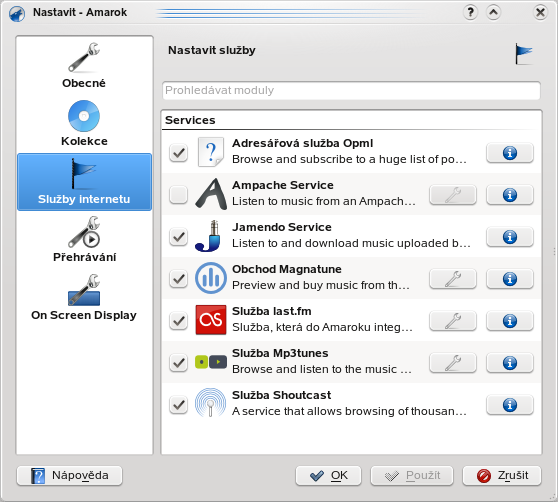Viewport: 558px width, 502px height.
Task: Open Služba last.fm settings wrench
Action: (453, 321)
